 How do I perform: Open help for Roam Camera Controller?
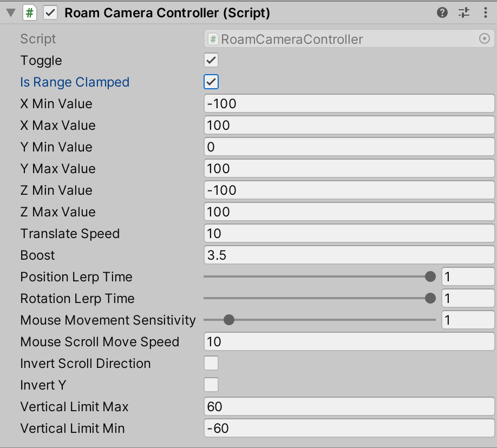click(x=442, y=12)
